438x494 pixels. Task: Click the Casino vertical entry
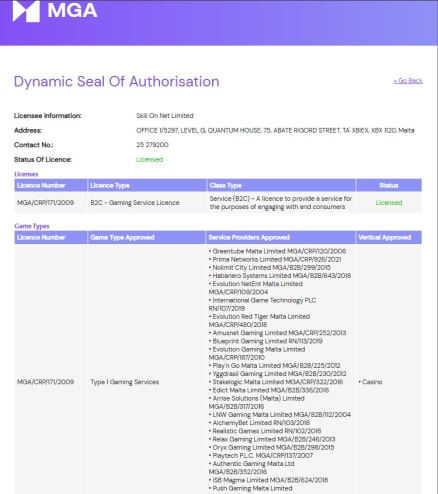pos(370,382)
